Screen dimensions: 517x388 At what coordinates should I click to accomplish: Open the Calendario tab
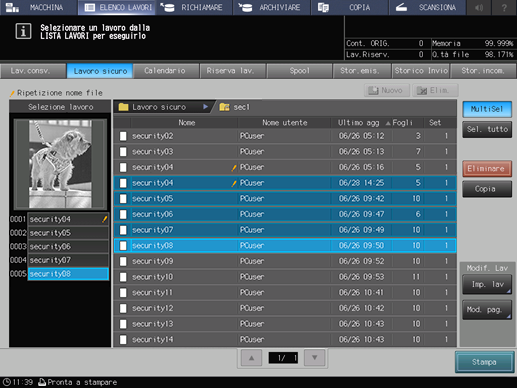pos(166,71)
